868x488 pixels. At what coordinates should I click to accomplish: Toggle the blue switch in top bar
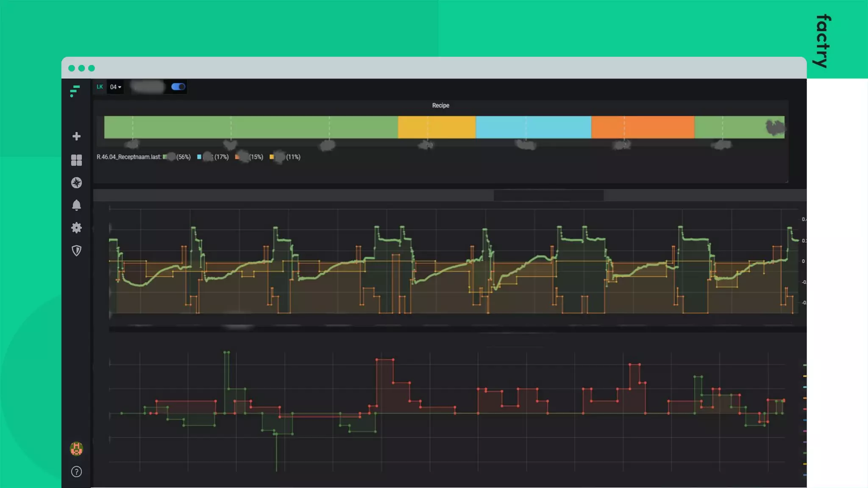coord(178,87)
